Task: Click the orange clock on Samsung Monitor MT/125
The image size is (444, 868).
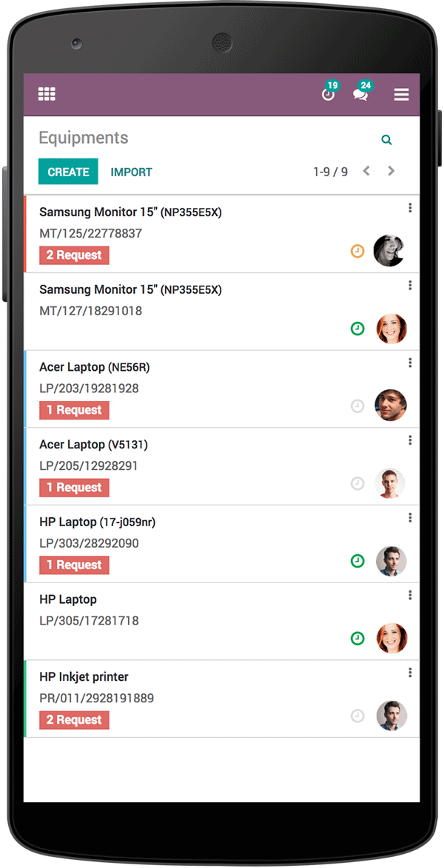Action: coord(357,251)
